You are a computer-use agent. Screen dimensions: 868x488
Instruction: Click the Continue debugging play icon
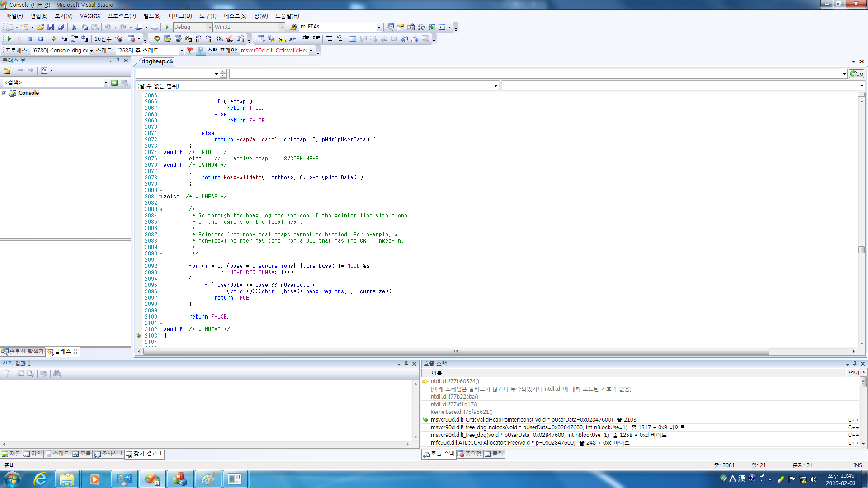point(9,39)
